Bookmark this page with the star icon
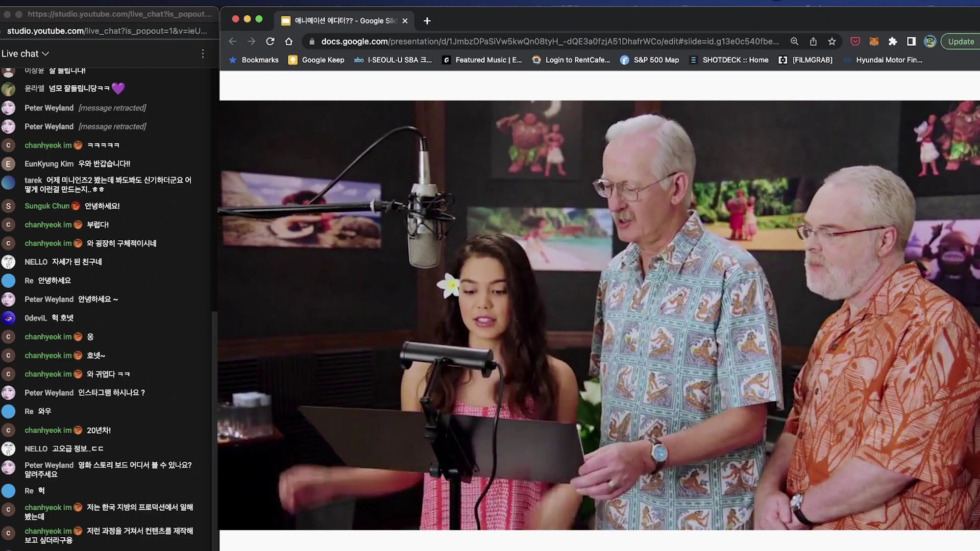This screenshot has height=551, width=980. point(832,41)
